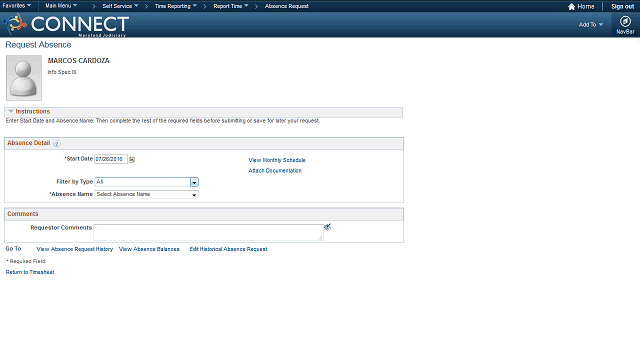Viewport: 640px width, 360px height.
Task: Click the CONNECT logo
Action: (67, 24)
